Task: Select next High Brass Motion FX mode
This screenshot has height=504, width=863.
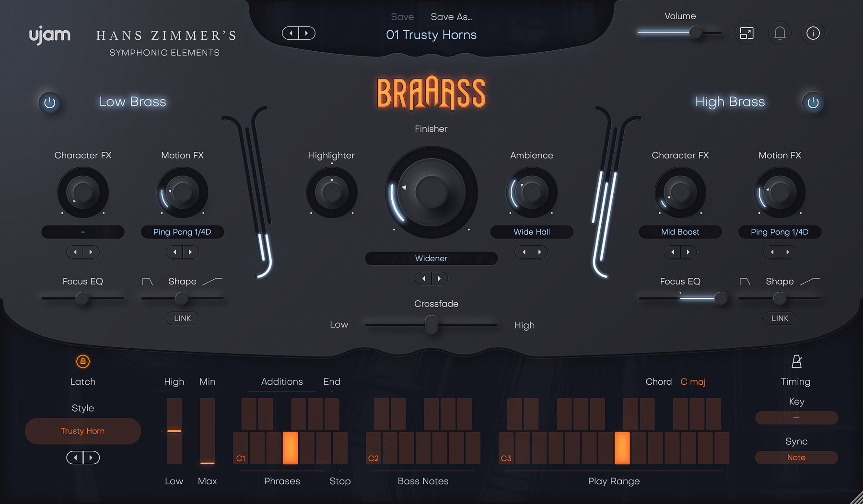Action: tap(788, 252)
